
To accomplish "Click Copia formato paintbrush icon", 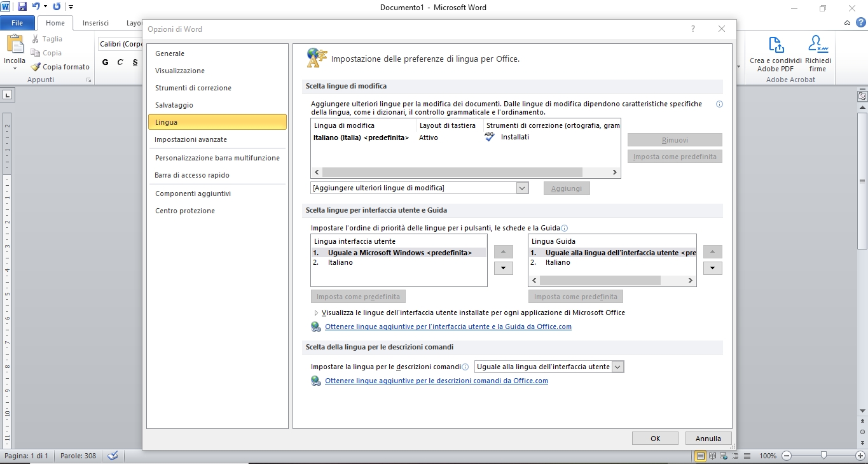I will pos(36,67).
